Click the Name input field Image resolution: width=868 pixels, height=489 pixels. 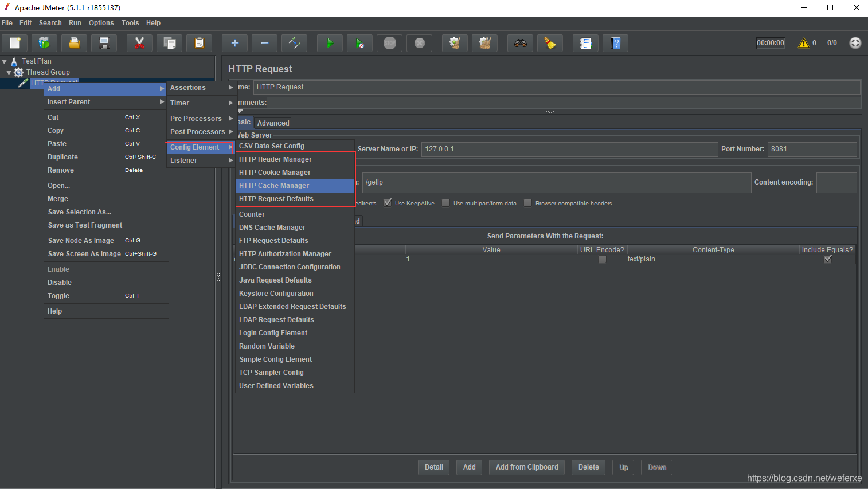coord(557,87)
